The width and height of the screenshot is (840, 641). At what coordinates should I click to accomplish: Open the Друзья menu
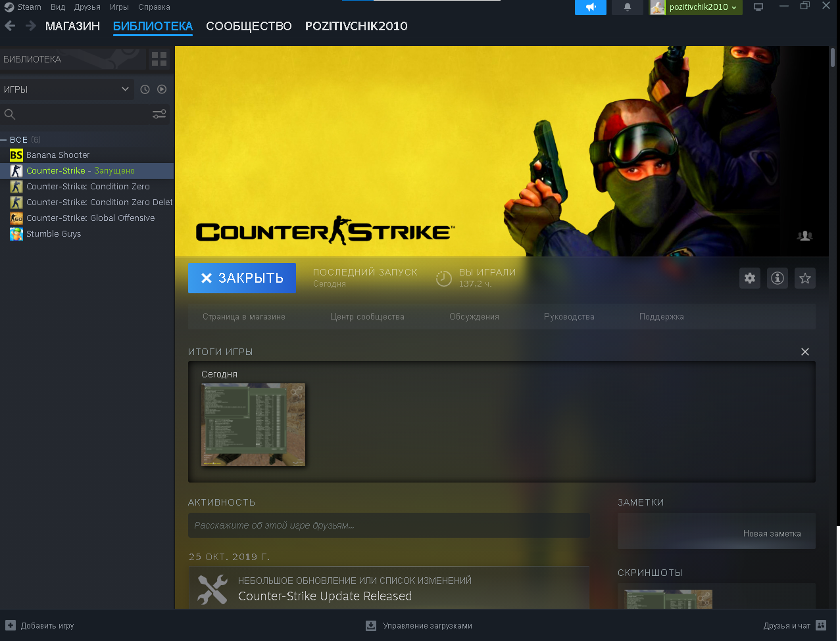[x=87, y=7]
